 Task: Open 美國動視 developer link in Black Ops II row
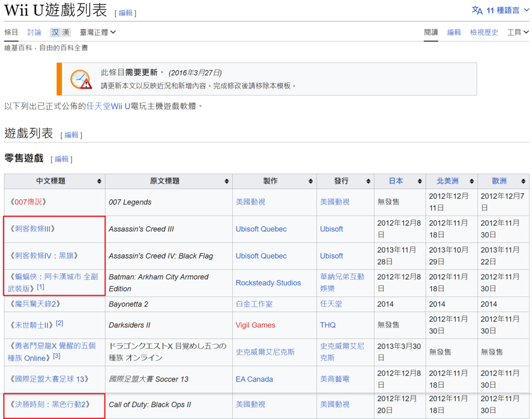(x=250, y=404)
